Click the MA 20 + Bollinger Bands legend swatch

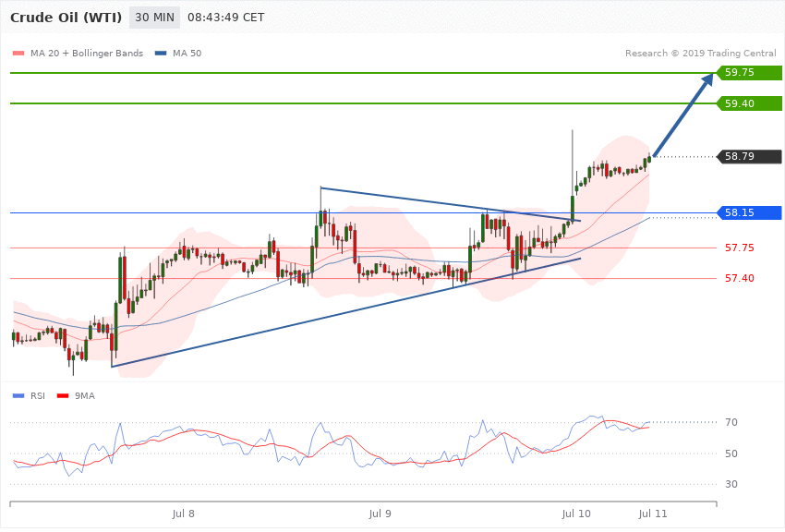tap(18, 53)
